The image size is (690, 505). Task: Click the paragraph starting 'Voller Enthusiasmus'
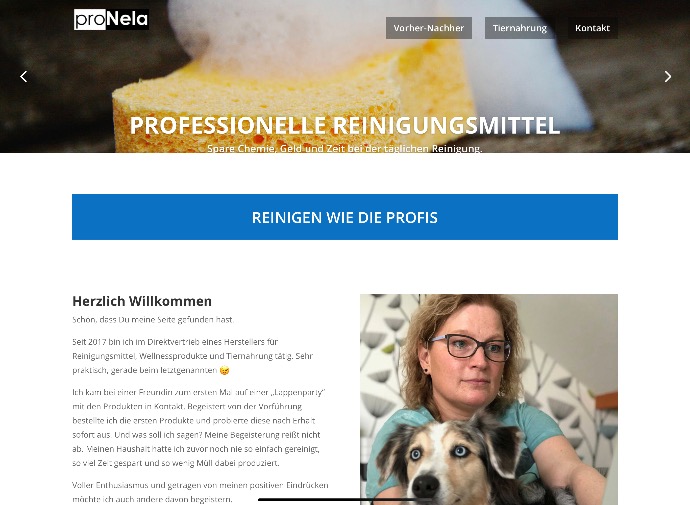click(x=200, y=492)
